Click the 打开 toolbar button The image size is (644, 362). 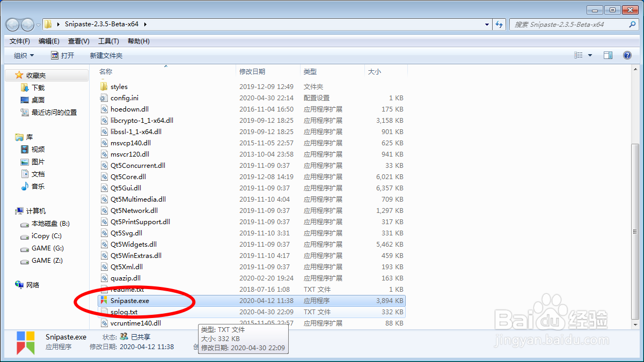[62, 55]
